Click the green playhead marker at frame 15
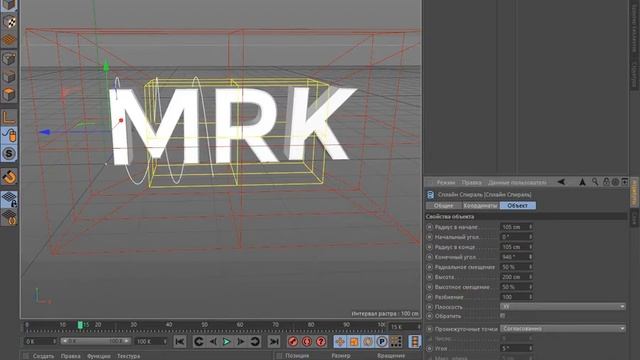640x360 pixels. pyautogui.click(x=80, y=325)
